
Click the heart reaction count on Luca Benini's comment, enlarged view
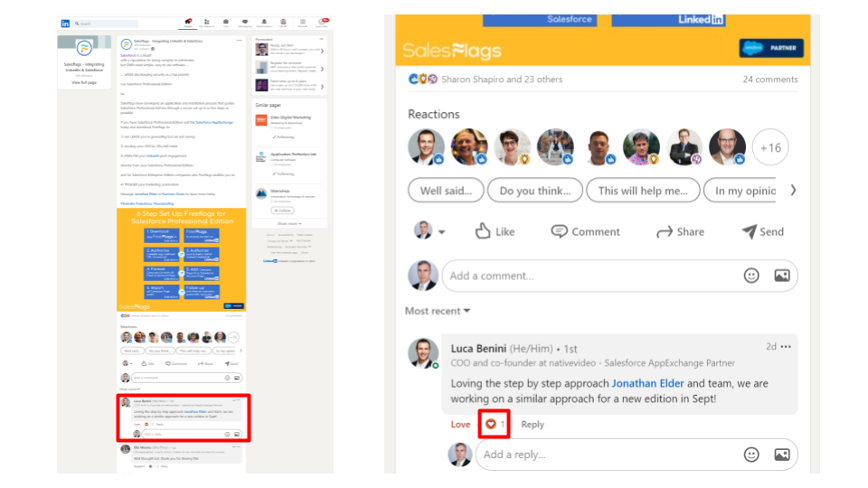coord(495,425)
